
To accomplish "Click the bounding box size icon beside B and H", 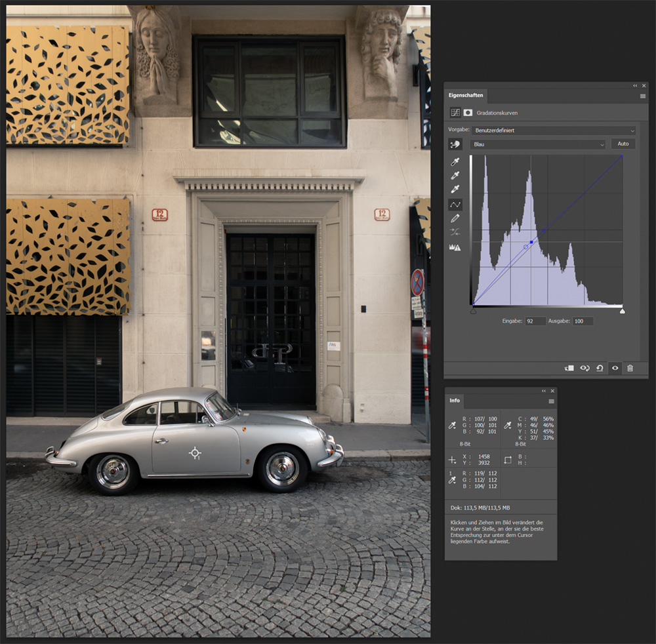I will pyautogui.click(x=508, y=460).
